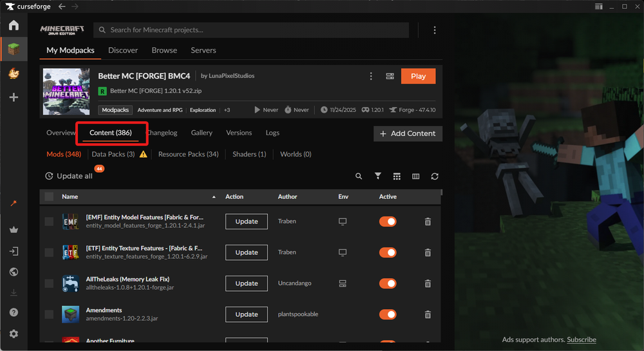Click the Subscribe link

582,340
